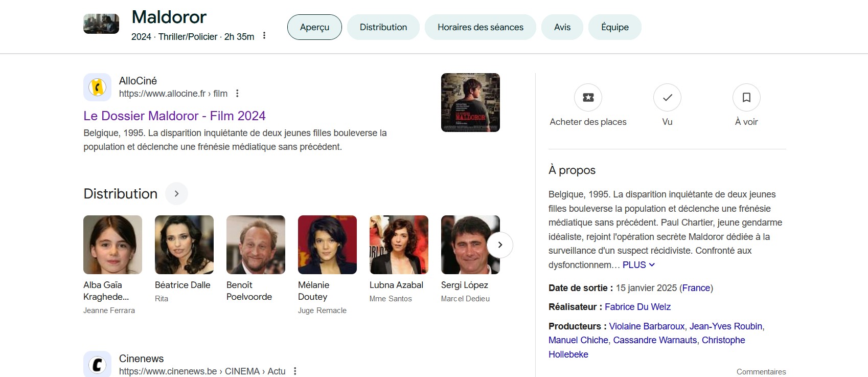Image resolution: width=868 pixels, height=377 pixels.
Task: Open producer Violaine Barbaroux link
Action: (x=647, y=326)
